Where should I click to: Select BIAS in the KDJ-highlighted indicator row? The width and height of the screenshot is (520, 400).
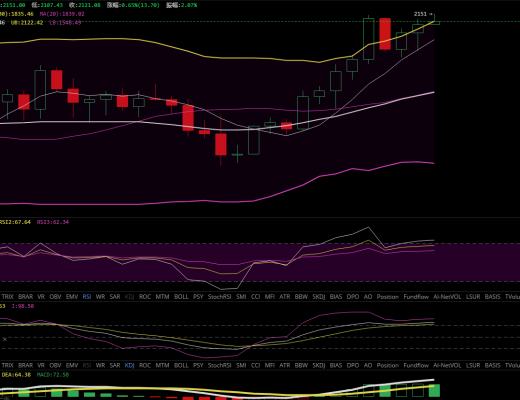336,365
